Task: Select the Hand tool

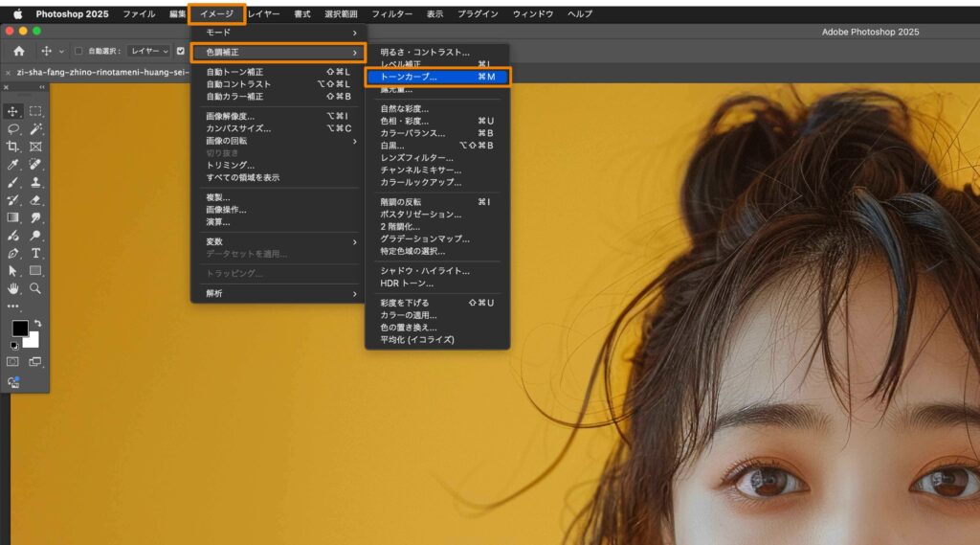Action: (13, 288)
